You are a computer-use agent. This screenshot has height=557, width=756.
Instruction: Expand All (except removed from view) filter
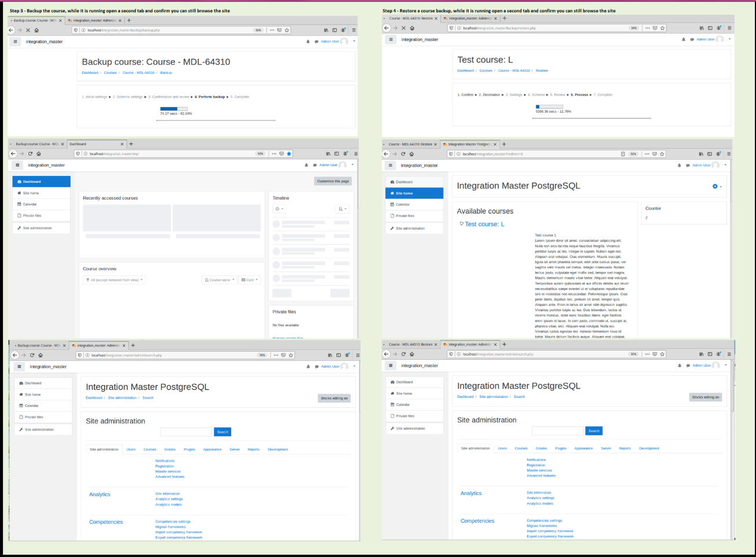point(114,280)
